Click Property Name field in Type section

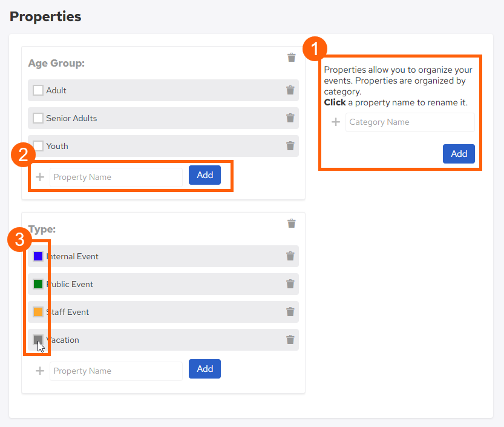click(116, 370)
